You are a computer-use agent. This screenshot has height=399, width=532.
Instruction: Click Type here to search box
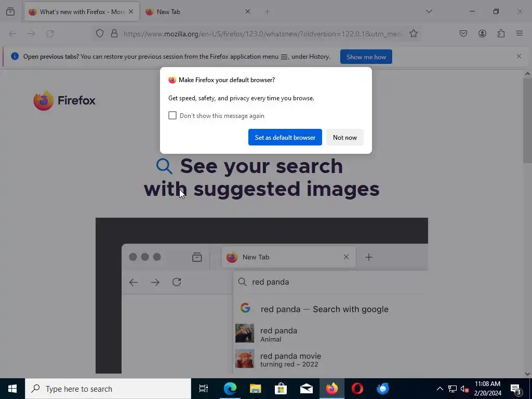(x=108, y=389)
